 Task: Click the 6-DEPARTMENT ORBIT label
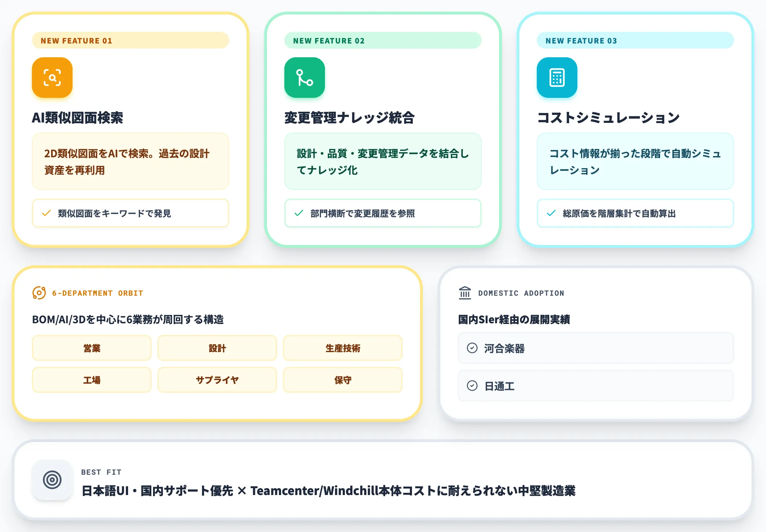(x=98, y=293)
